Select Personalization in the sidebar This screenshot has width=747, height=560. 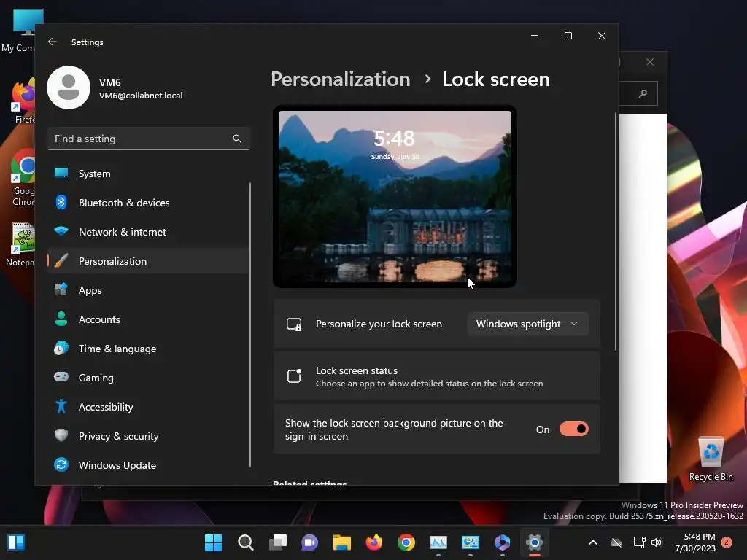click(x=148, y=261)
